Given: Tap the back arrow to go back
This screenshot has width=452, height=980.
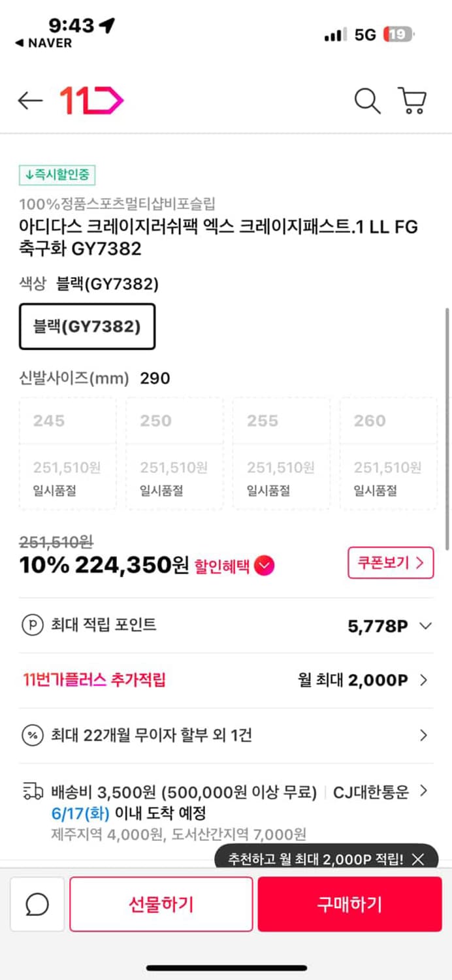Looking at the screenshot, I should pyautogui.click(x=29, y=101).
